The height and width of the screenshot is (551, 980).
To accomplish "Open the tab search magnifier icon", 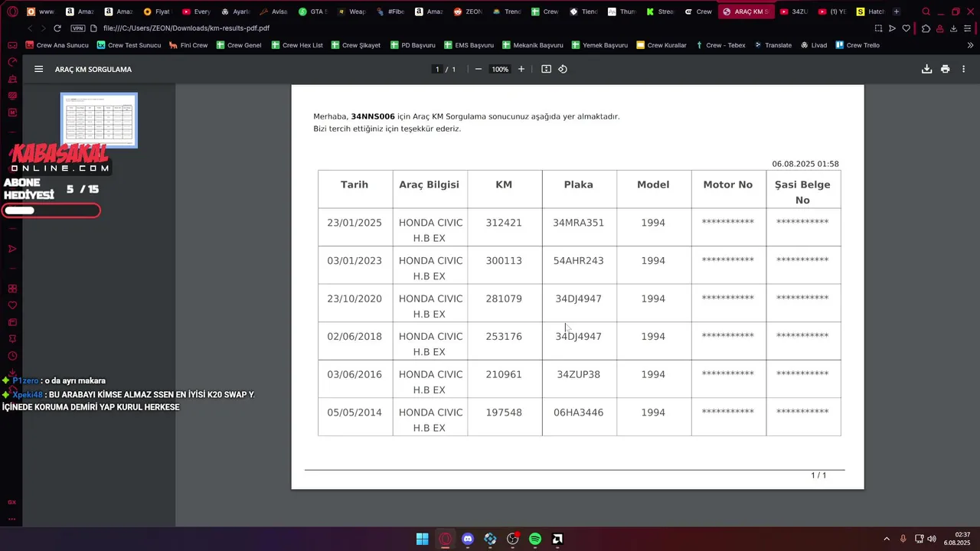I will pyautogui.click(x=926, y=11).
